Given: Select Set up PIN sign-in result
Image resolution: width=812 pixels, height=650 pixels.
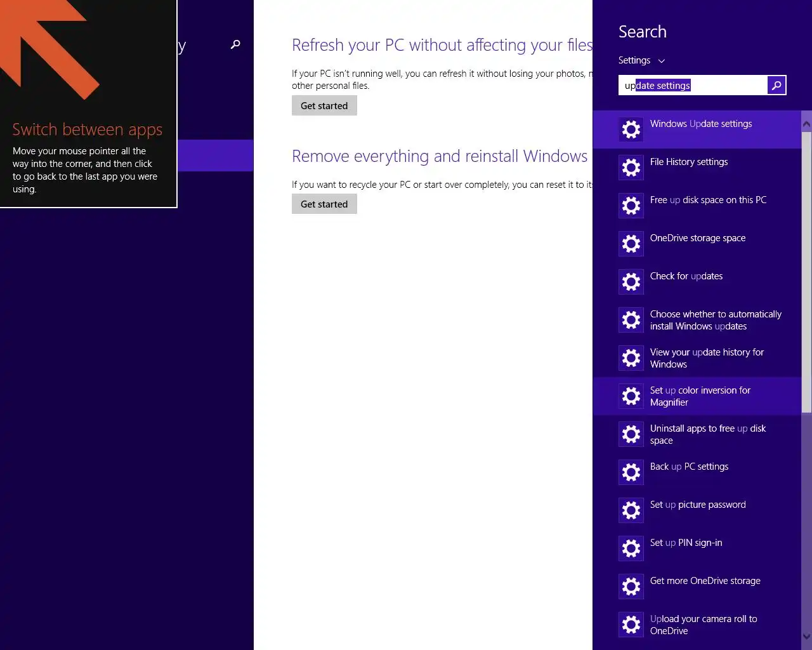Looking at the screenshot, I should coord(697,548).
